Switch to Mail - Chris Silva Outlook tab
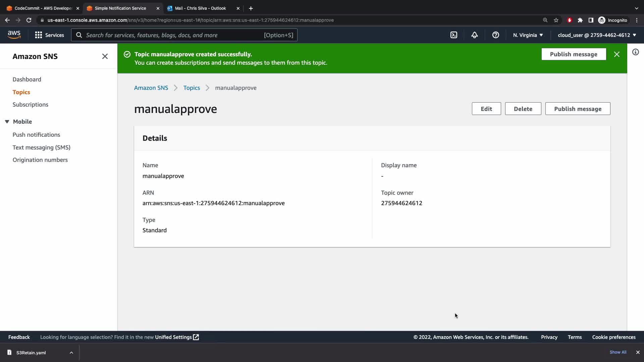The height and width of the screenshot is (362, 644). coord(200,8)
